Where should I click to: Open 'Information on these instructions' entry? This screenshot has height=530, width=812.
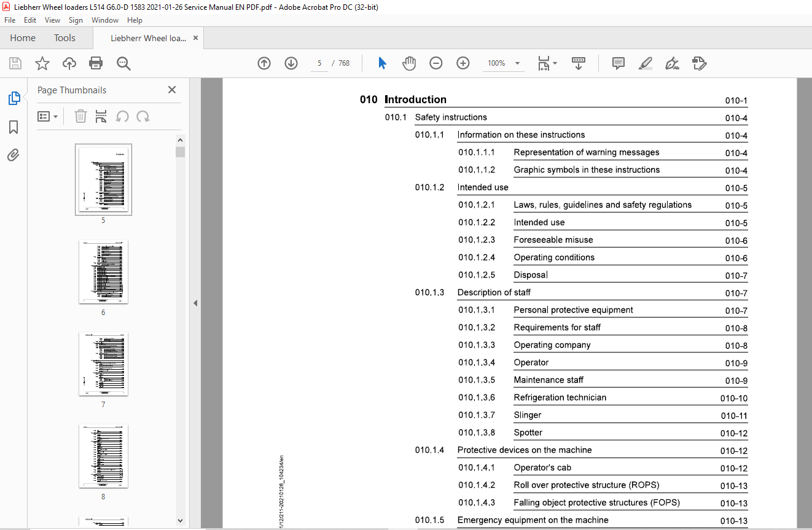tap(521, 135)
